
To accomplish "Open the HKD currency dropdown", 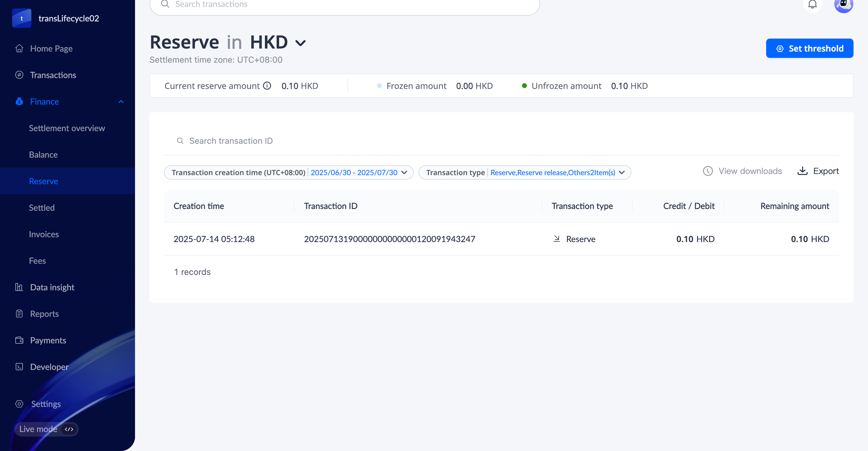I will point(300,43).
